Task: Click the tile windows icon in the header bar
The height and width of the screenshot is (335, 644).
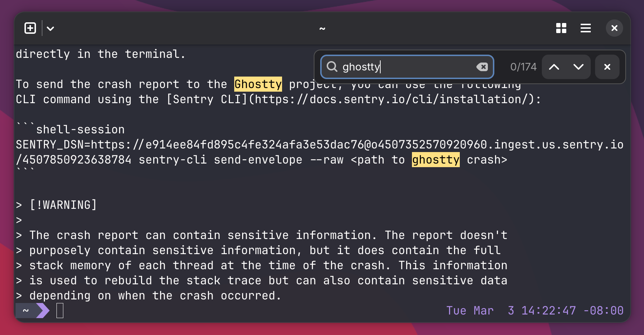Action: point(561,28)
